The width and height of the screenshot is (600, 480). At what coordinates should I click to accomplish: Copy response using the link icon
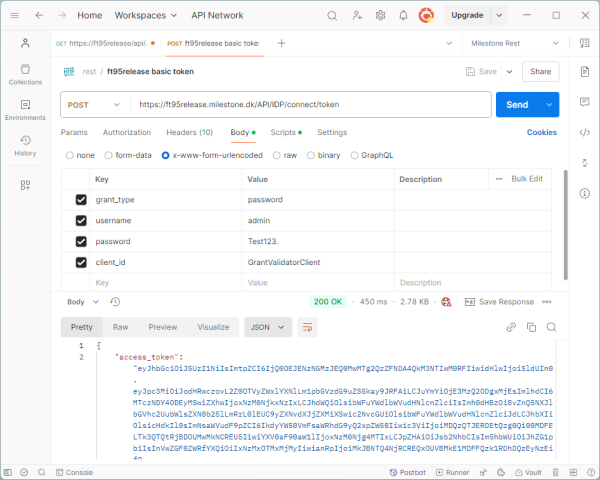(511, 327)
